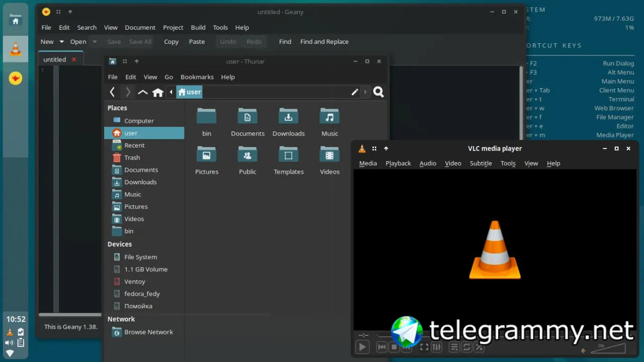Click the New button in Geany toolbar
The height and width of the screenshot is (362, 644).
click(47, 42)
